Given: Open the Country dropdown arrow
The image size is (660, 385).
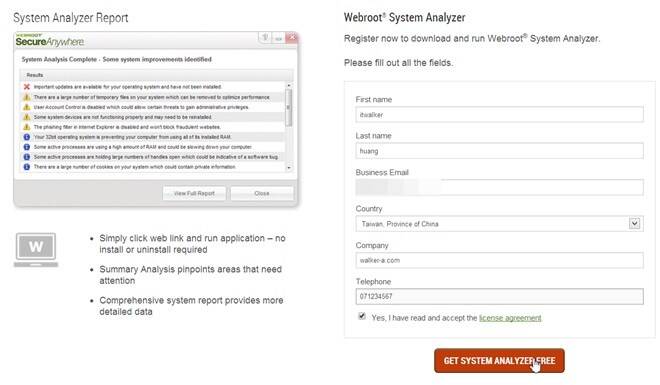Looking at the screenshot, I should point(634,223).
